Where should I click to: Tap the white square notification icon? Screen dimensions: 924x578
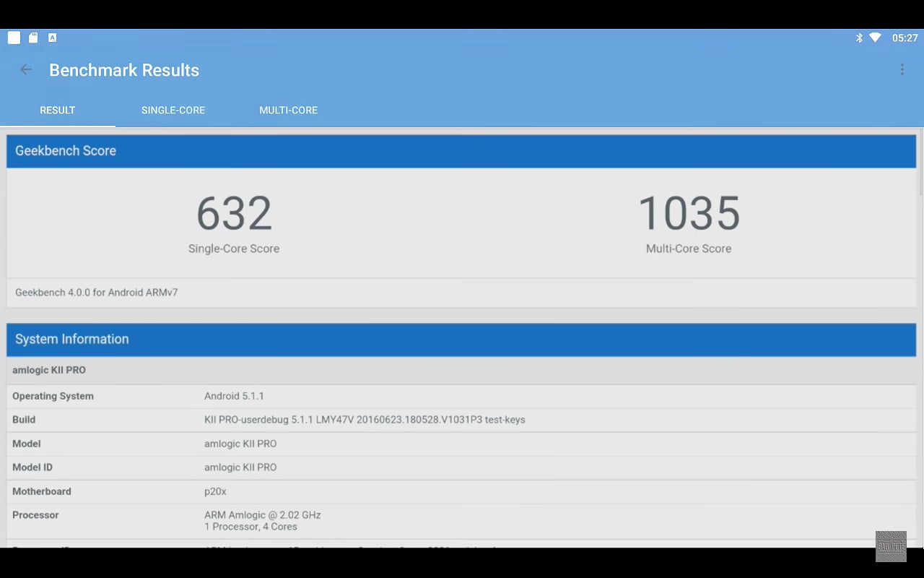pos(14,38)
